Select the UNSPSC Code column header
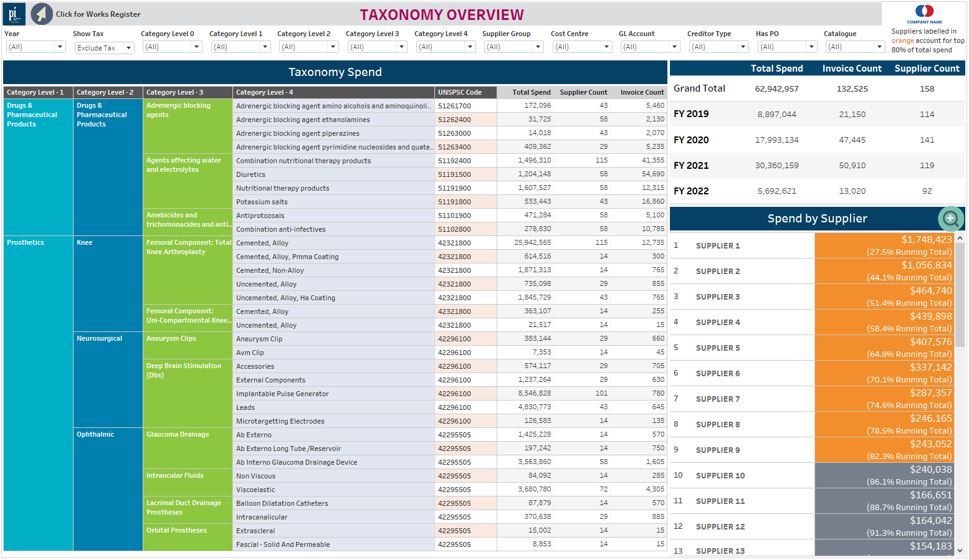This screenshot has width=969, height=560. pos(465,92)
